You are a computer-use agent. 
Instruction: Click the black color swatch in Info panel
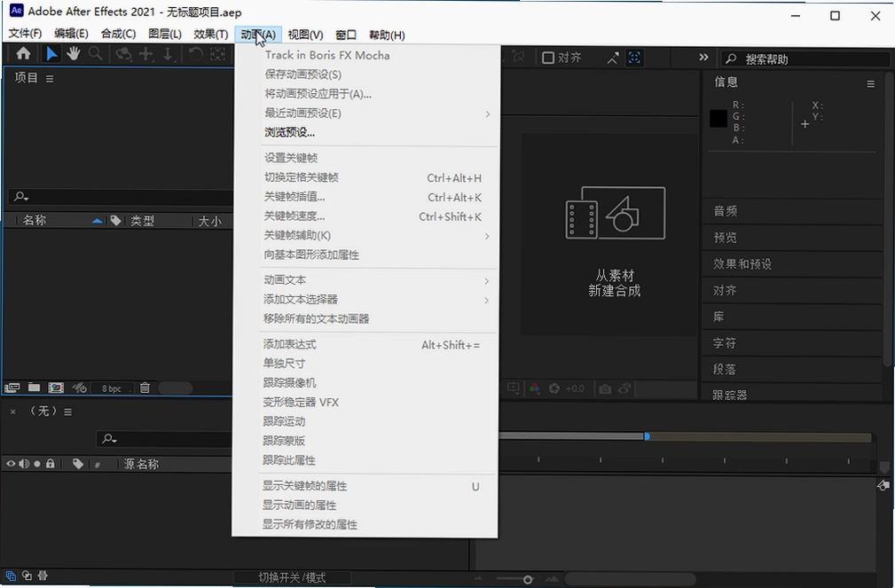pos(718,119)
